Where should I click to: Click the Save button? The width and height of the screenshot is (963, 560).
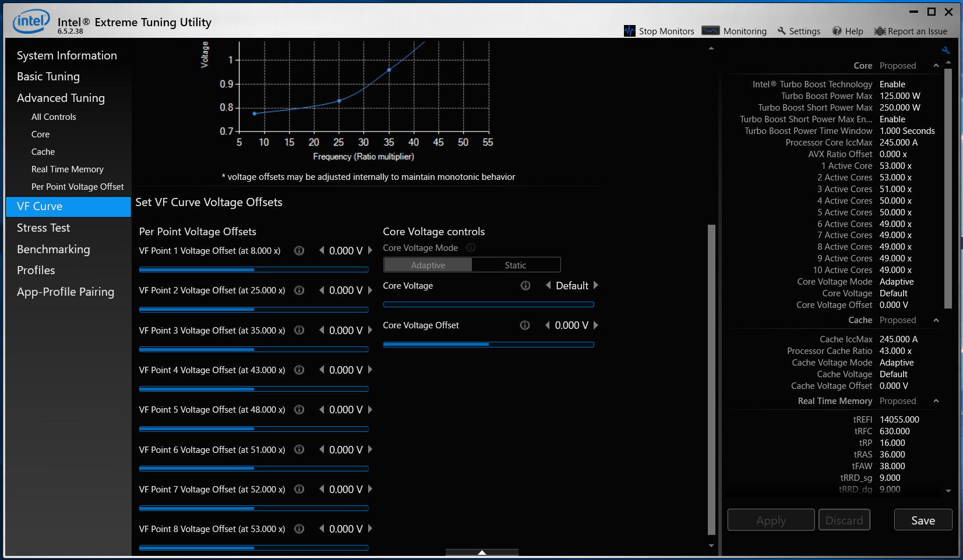[923, 520]
